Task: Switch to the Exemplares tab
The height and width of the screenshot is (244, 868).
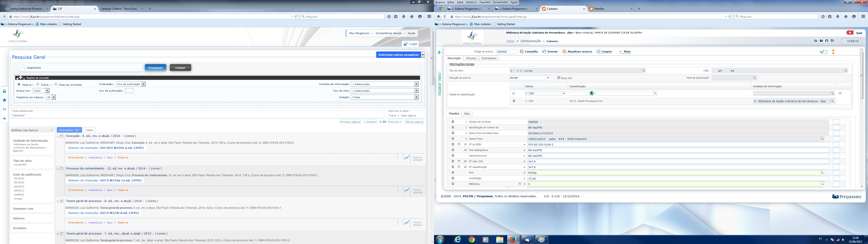Action: 488,58
